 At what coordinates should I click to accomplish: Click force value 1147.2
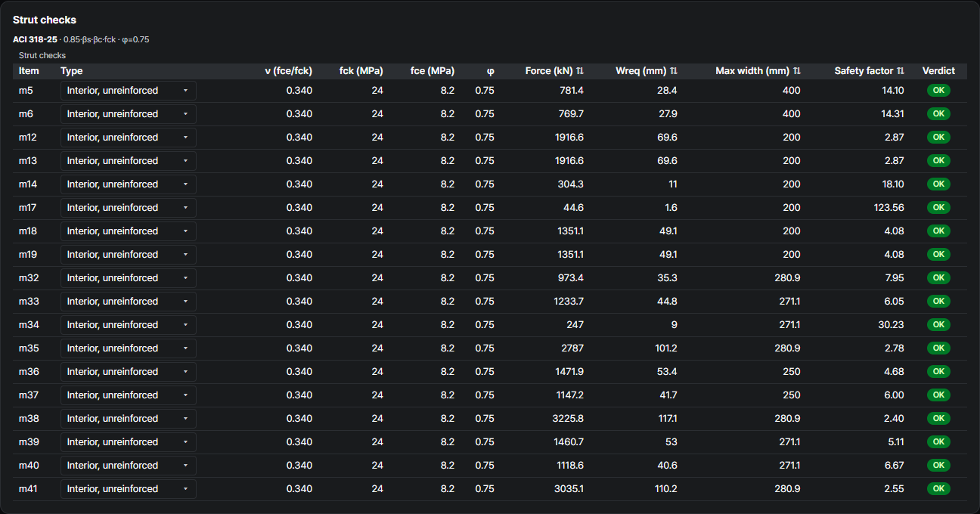(x=569, y=395)
